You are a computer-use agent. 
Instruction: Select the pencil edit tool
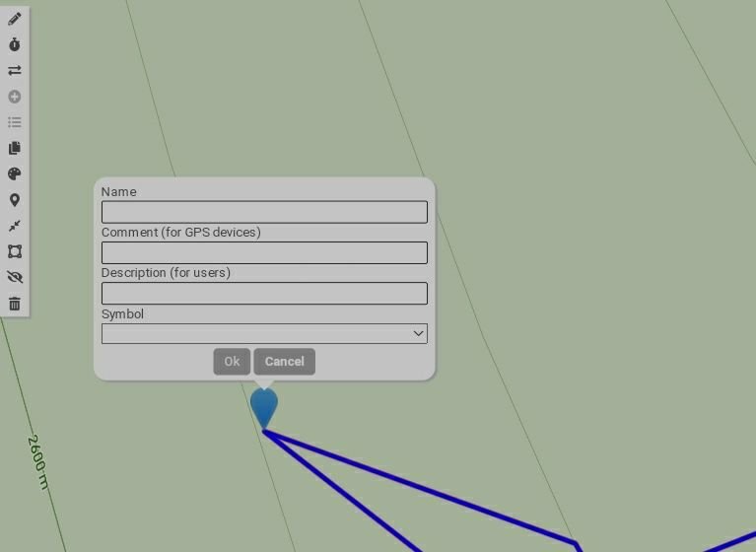(x=15, y=19)
